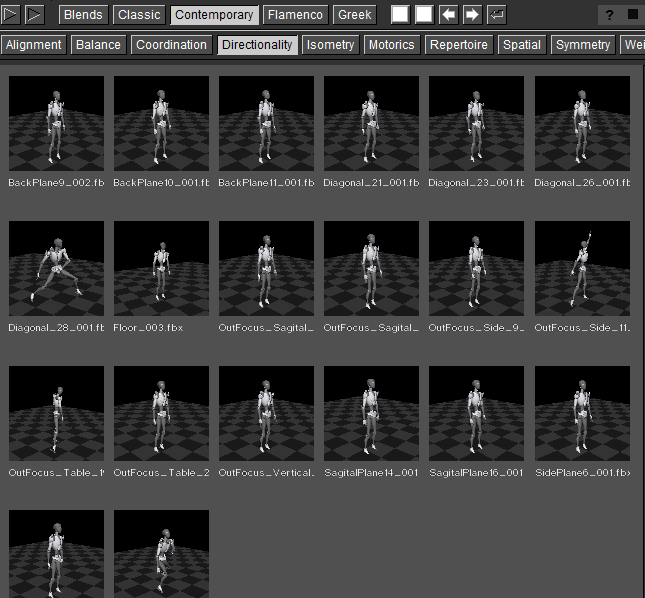
Task: Switch to the Flamenco dance style tab
Action: pos(294,15)
